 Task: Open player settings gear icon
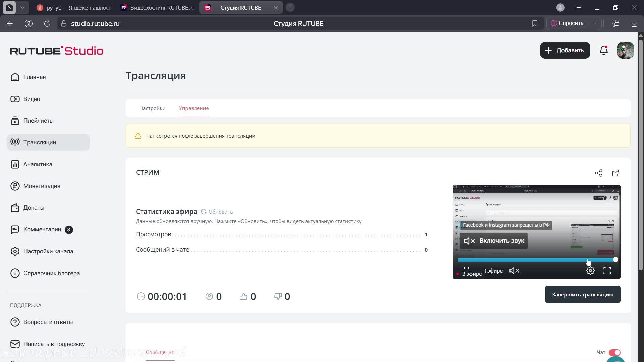pos(590,271)
